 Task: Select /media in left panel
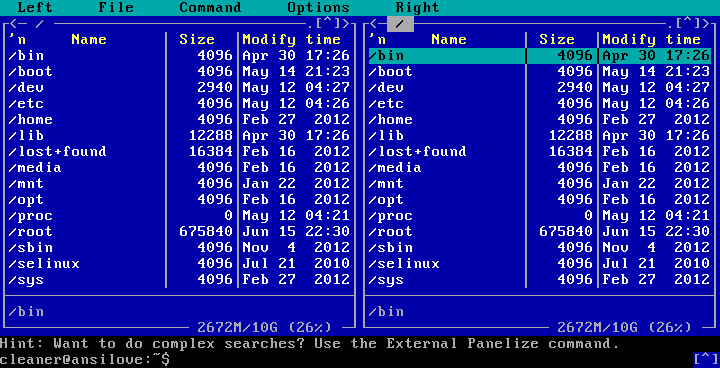[x=179, y=168]
